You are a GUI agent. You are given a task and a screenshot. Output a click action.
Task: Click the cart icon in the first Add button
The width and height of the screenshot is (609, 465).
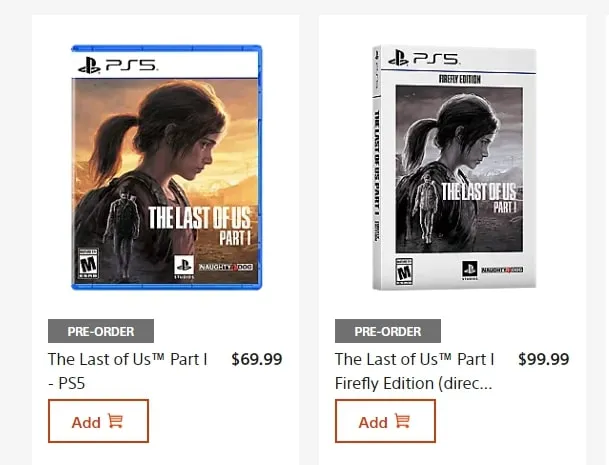tap(115, 421)
